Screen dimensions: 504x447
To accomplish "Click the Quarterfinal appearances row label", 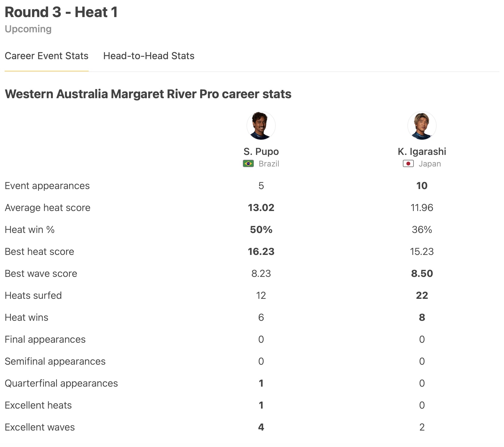I will pyautogui.click(x=61, y=383).
